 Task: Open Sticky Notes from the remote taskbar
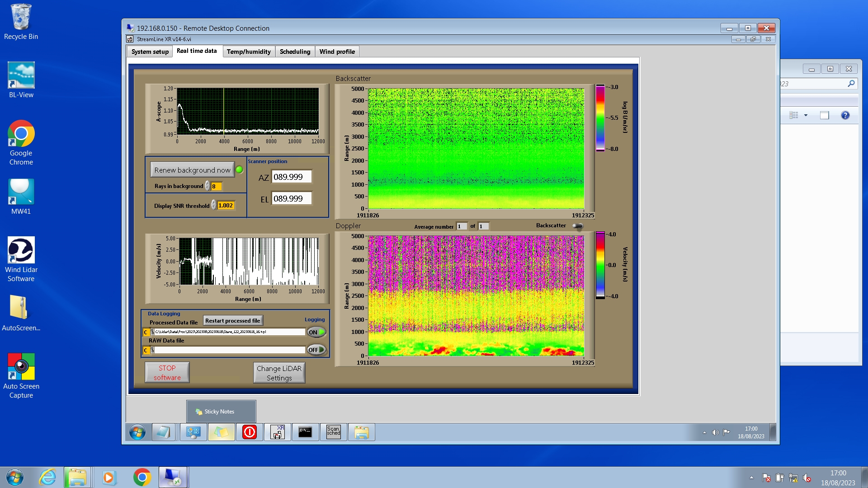pos(221,432)
